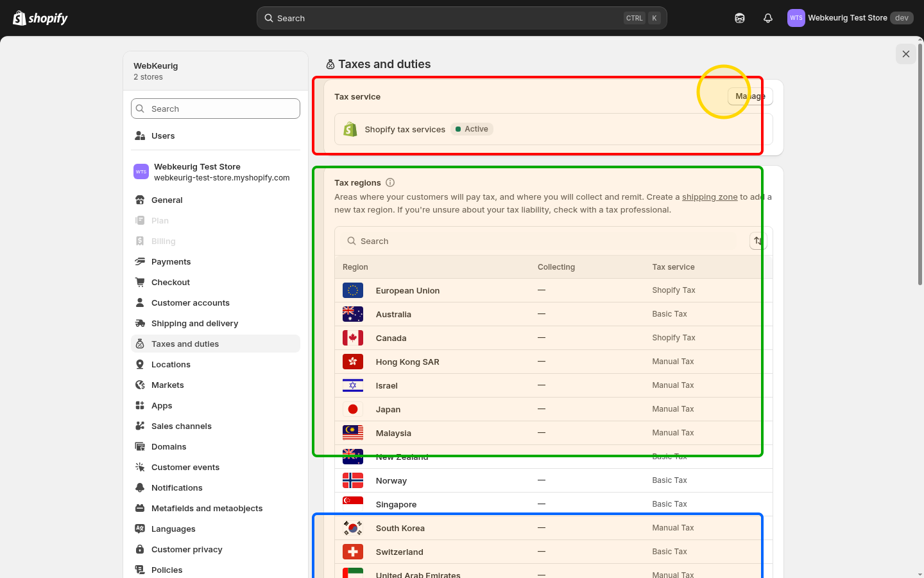Click the Markets globe icon
This screenshot has width=924, height=578.
coord(140,385)
